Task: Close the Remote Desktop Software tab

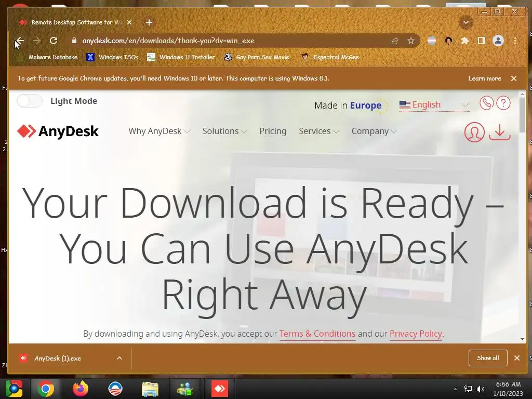Action: (129, 22)
